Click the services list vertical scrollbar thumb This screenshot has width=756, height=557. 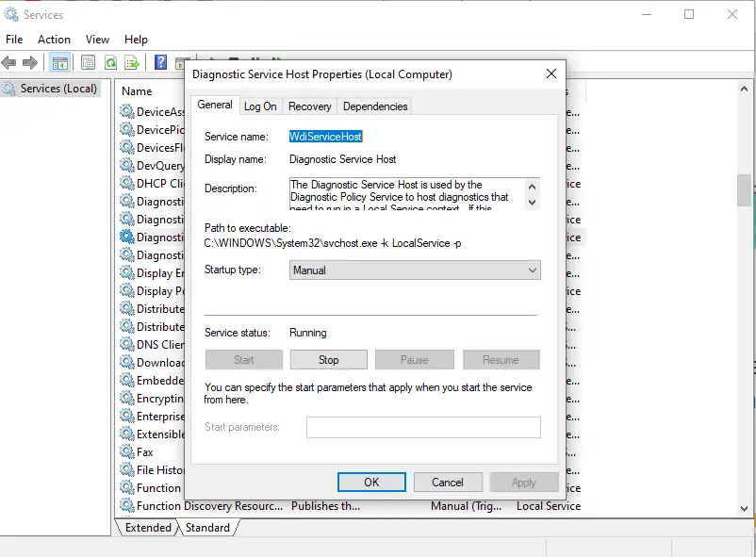pyautogui.click(x=744, y=190)
